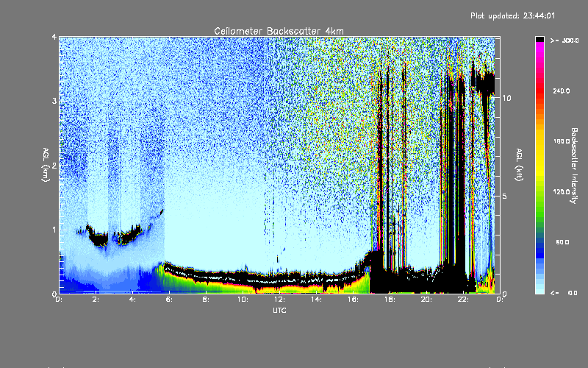
Task: Click the '18:' hour tick on time axis
Action: pos(390,300)
